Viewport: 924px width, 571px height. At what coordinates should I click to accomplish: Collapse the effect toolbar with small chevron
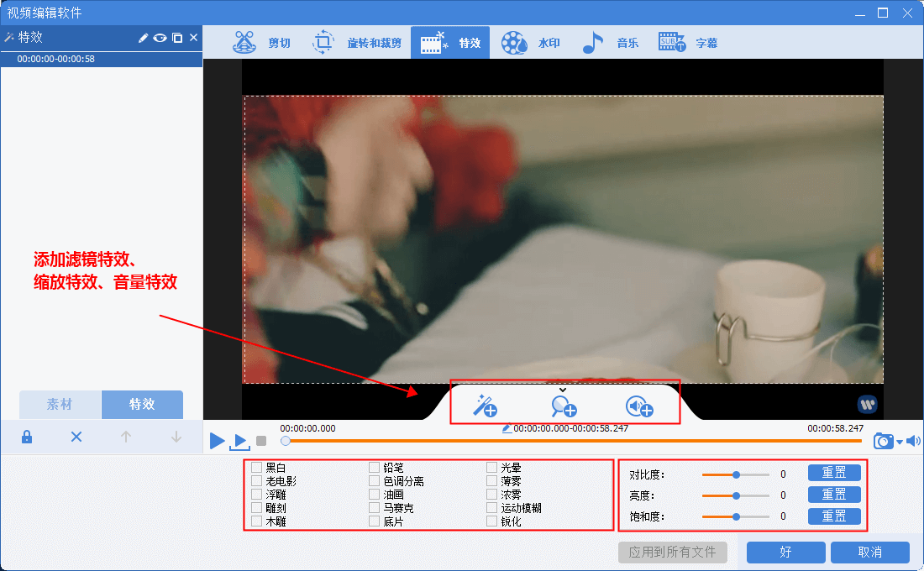(563, 390)
